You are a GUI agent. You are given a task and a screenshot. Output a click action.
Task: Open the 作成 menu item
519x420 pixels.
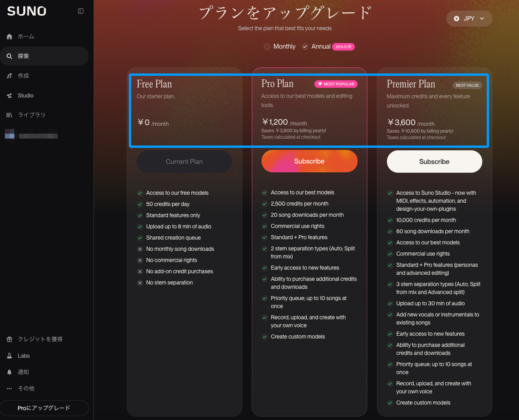[44, 76]
